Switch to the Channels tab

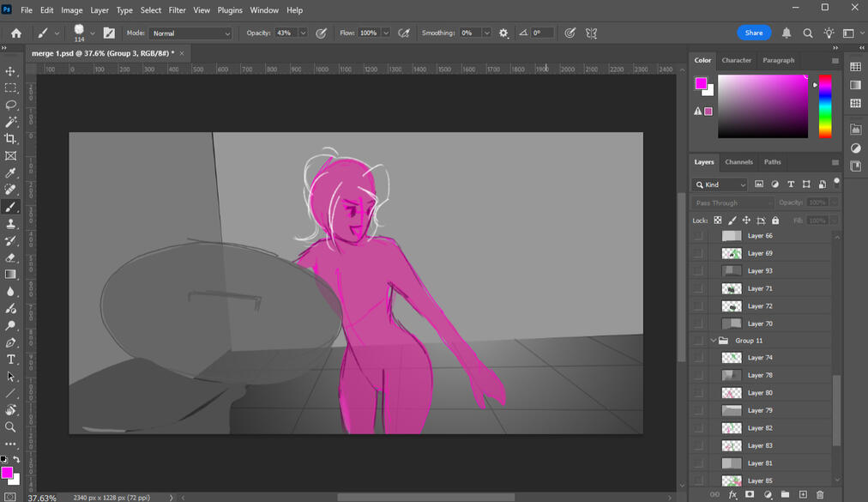pos(738,161)
